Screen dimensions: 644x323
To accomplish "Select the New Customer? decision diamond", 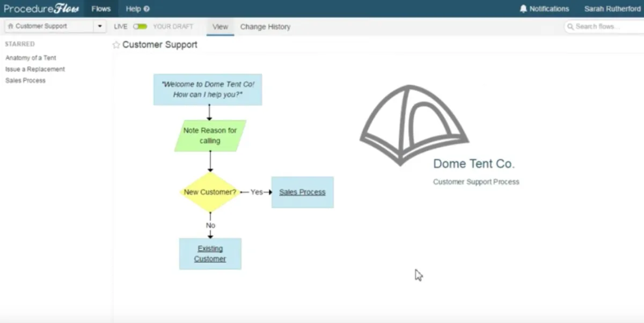I will tap(210, 192).
